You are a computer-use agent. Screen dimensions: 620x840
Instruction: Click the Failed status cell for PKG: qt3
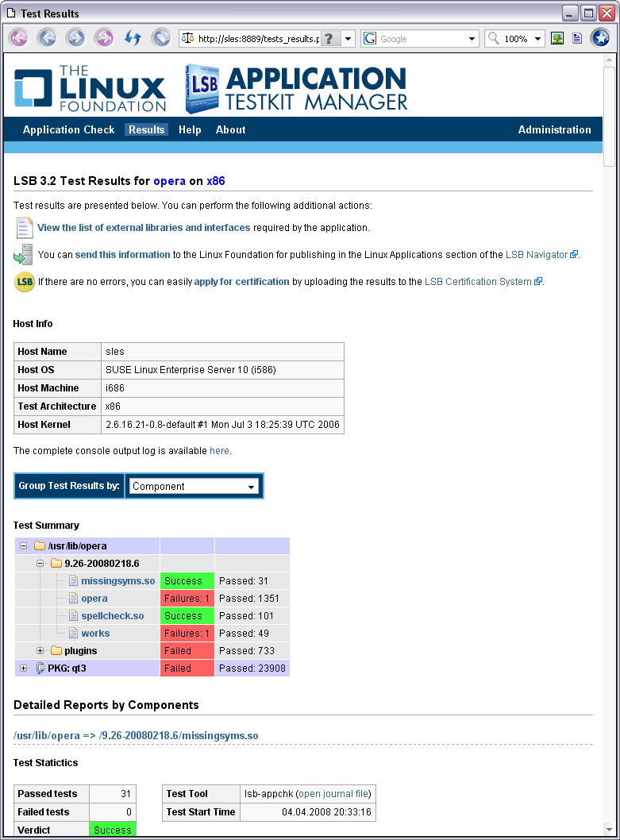point(187,669)
